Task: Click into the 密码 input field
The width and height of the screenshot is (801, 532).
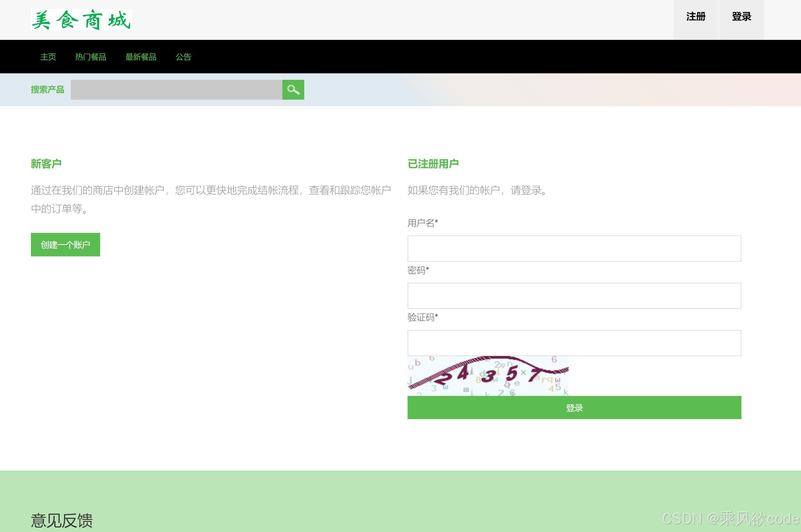Action: coord(574,296)
